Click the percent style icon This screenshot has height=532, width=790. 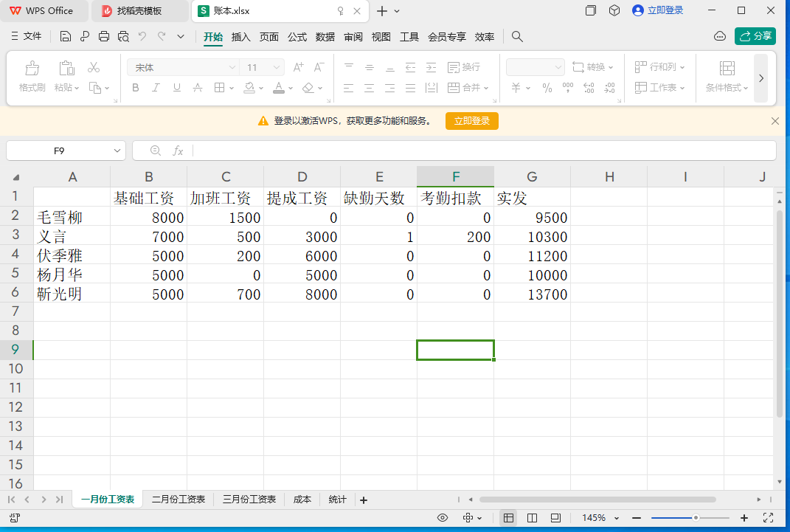pyautogui.click(x=547, y=88)
